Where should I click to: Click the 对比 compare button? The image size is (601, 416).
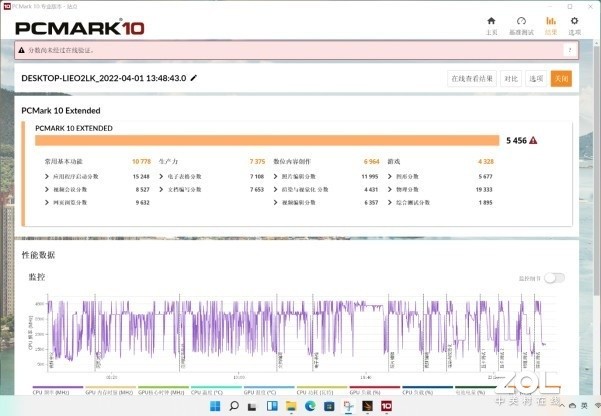[x=511, y=79]
